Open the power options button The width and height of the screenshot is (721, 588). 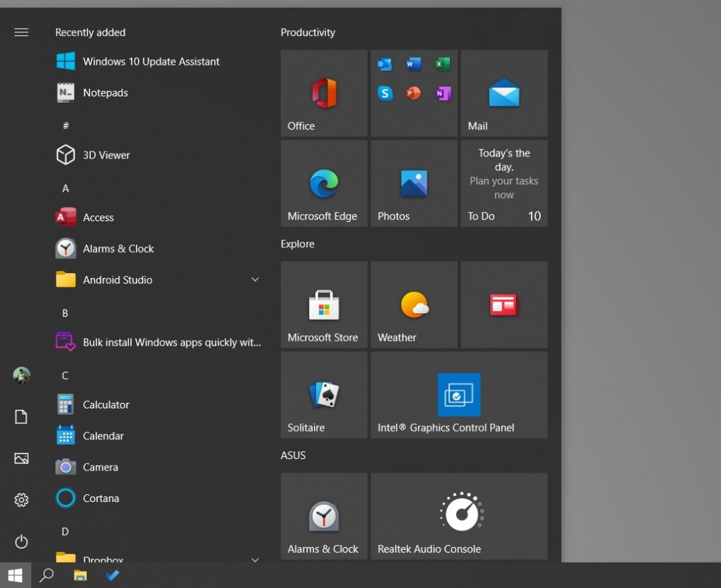pyautogui.click(x=21, y=542)
